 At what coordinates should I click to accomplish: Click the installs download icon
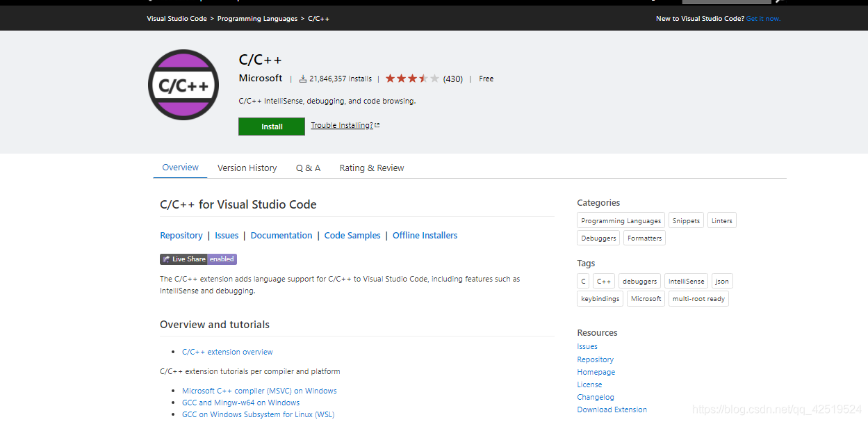coord(303,79)
